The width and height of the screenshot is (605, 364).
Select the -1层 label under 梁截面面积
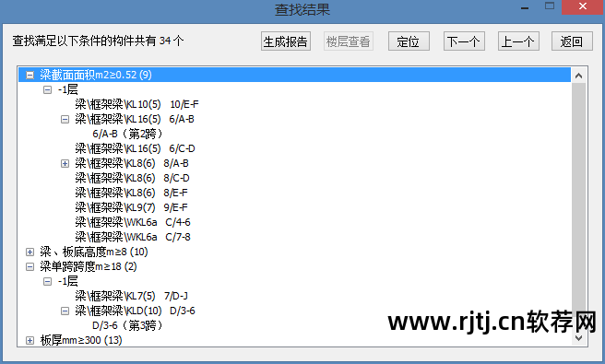68,89
